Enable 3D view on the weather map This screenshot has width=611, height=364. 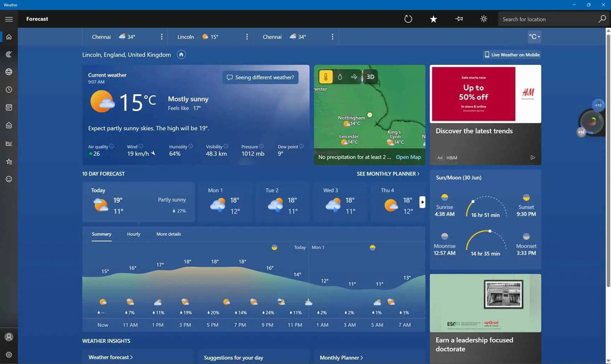coord(369,76)
